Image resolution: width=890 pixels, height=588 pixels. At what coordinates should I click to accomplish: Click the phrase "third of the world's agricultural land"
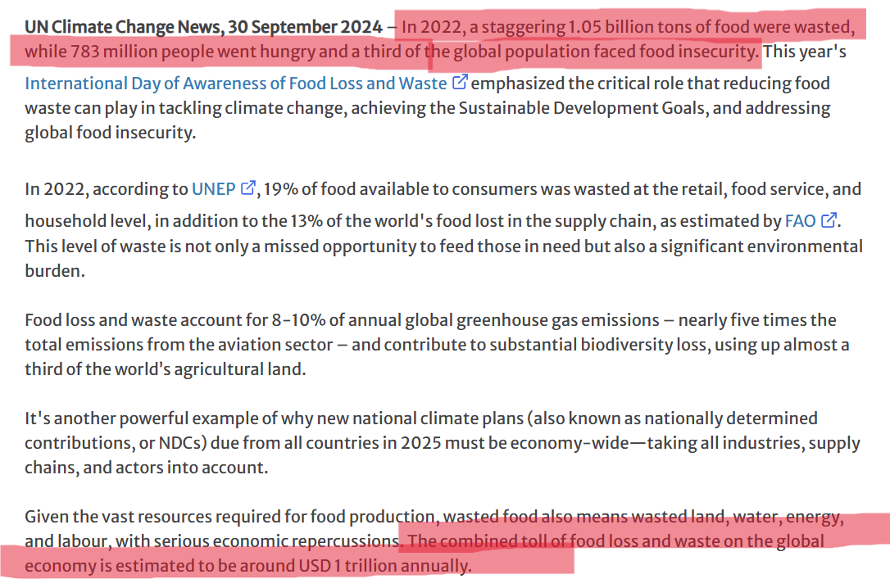[x=166, y=369]
